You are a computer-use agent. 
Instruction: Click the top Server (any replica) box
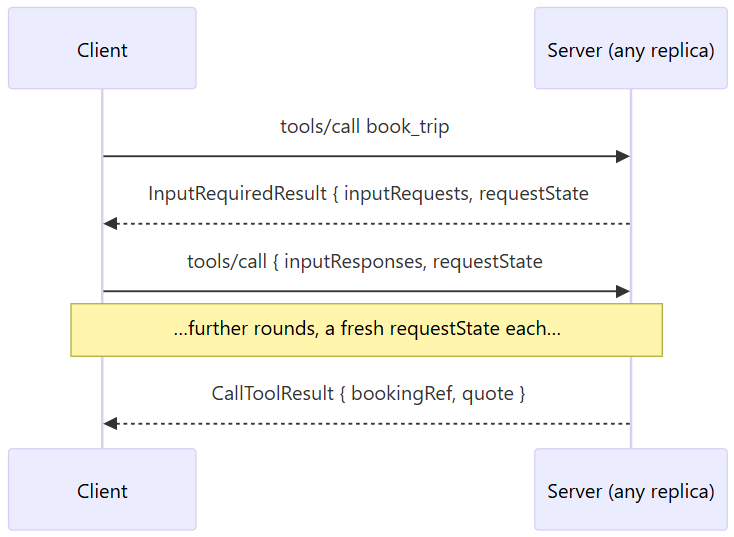(x=631, y=48)
